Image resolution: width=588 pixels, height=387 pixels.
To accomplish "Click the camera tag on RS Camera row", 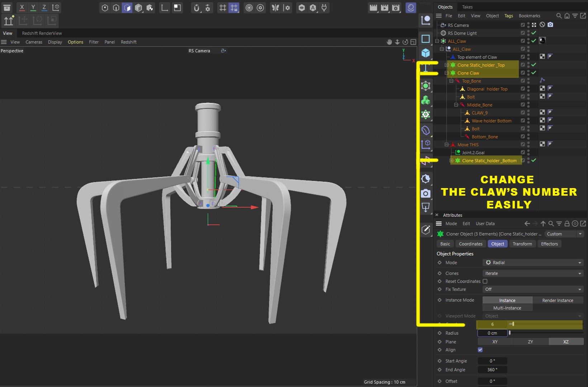I will click(550, 25).
